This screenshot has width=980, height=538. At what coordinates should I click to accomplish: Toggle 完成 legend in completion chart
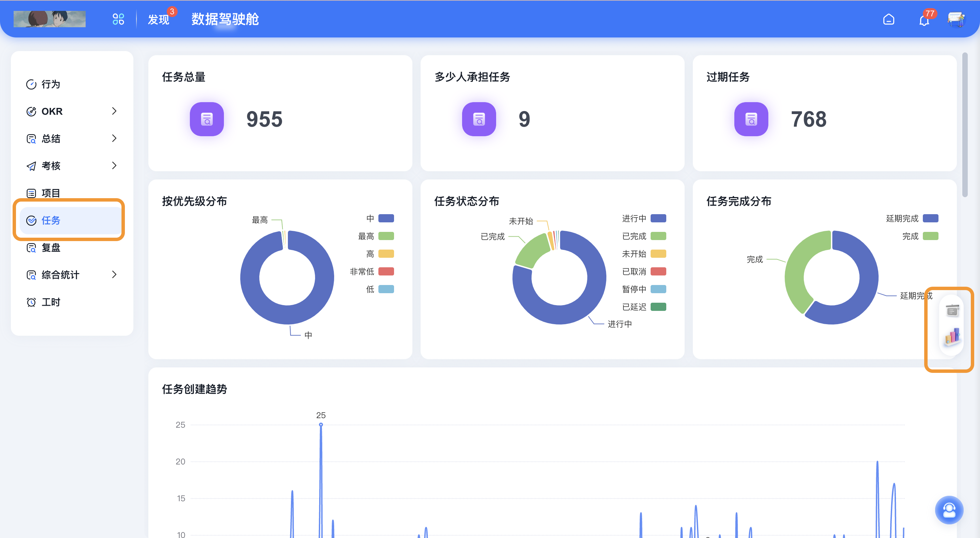[920, 236]
